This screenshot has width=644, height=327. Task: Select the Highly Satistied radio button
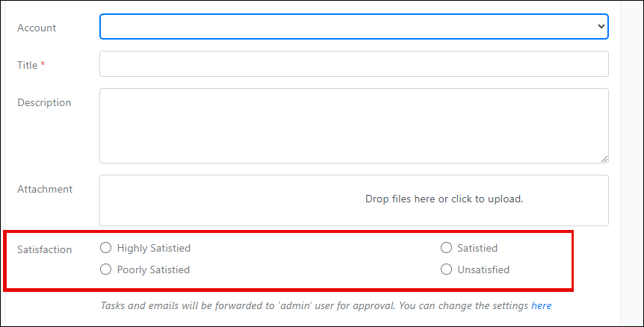[x=105, y=247]
